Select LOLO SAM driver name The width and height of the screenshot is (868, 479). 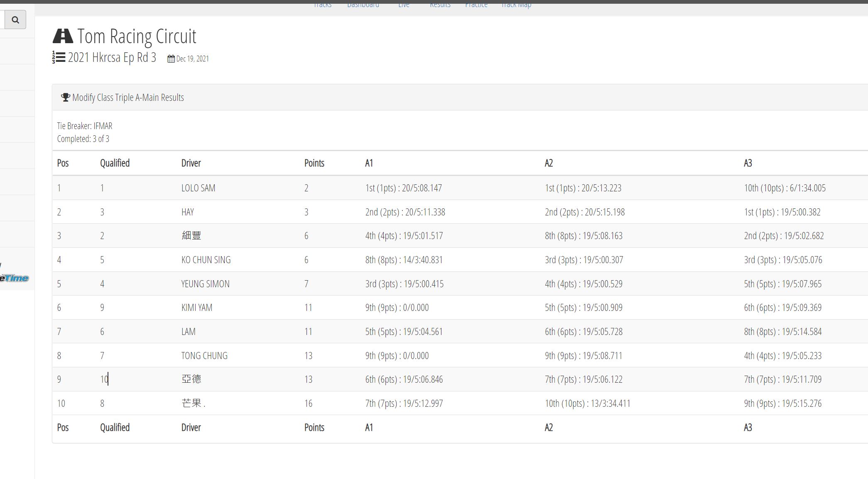[198, 188]
